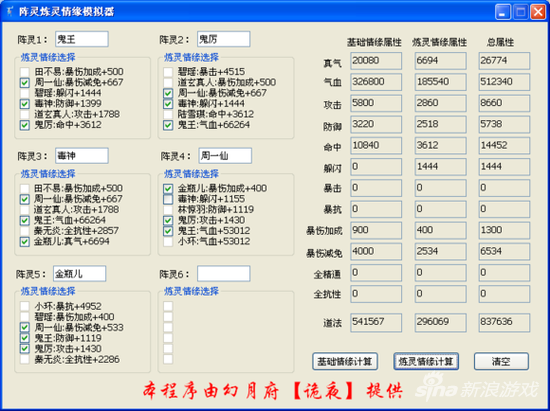Screen dimensions: 550x411
Task: Clear all with the 清空 button
Action: (x=501, y=361)
